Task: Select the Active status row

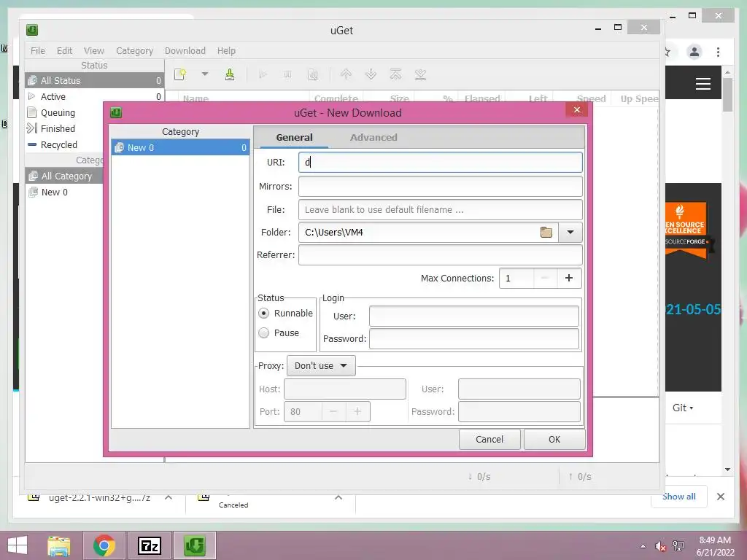Action: pos(94,97)
